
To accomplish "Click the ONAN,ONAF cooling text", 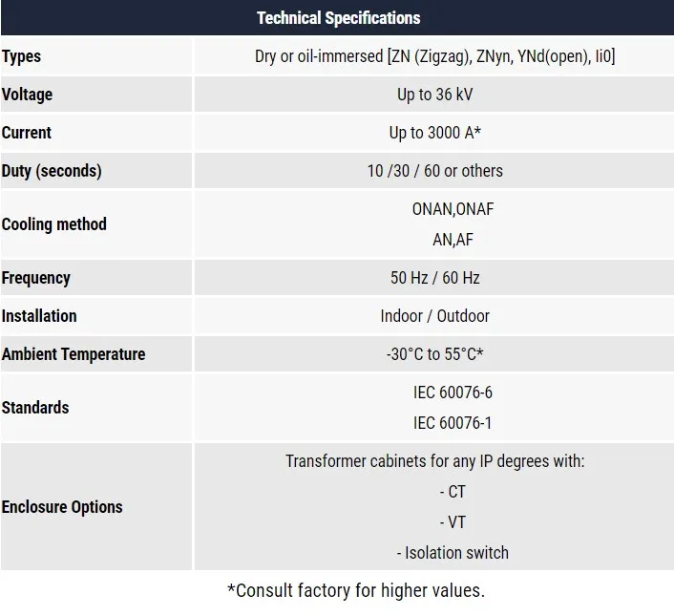I will click(x=453, y=209).
